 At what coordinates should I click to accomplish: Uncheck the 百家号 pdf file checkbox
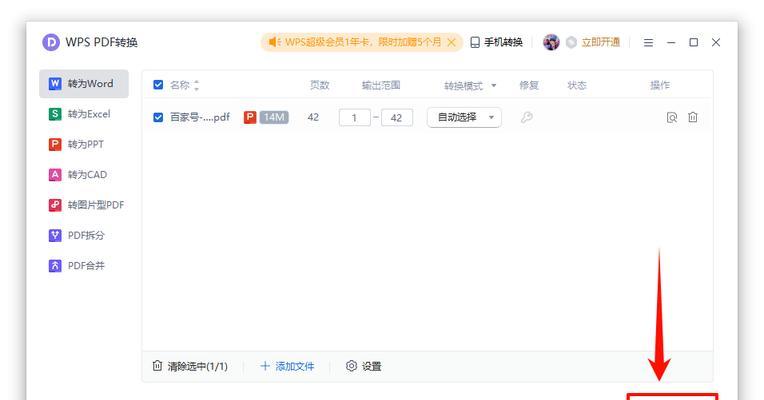pos(158,117)
